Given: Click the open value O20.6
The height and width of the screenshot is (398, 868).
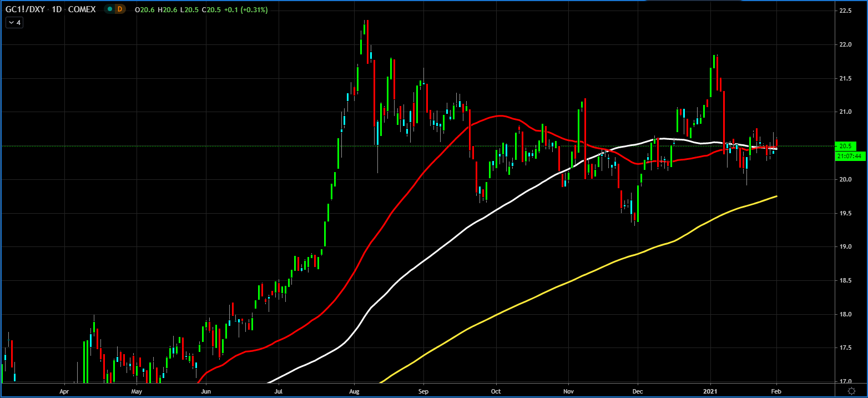Looking at the screenshot, I should click(144, 9).
